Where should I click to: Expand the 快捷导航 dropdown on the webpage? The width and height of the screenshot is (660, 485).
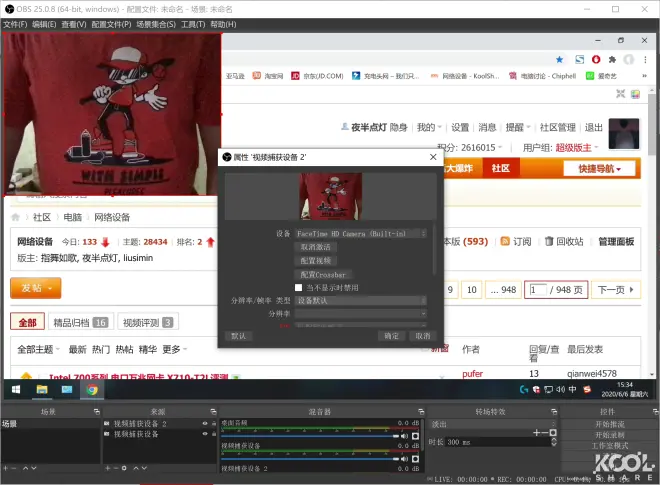(599, 169)
